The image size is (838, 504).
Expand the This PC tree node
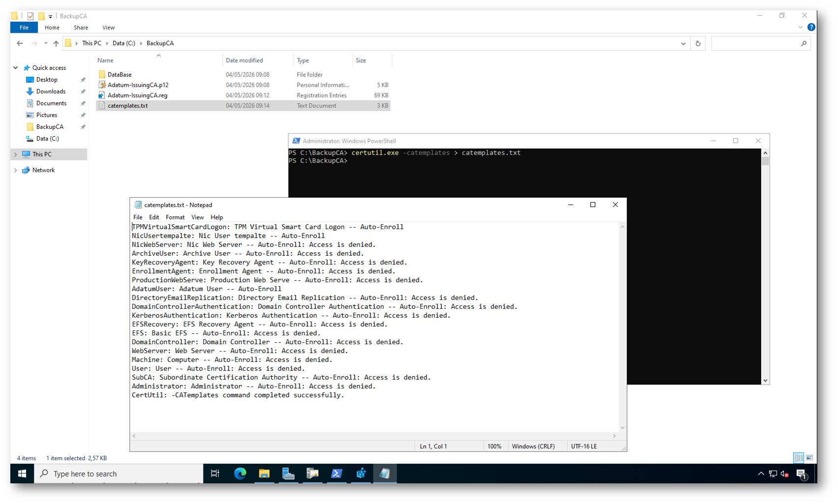point(16,154)
